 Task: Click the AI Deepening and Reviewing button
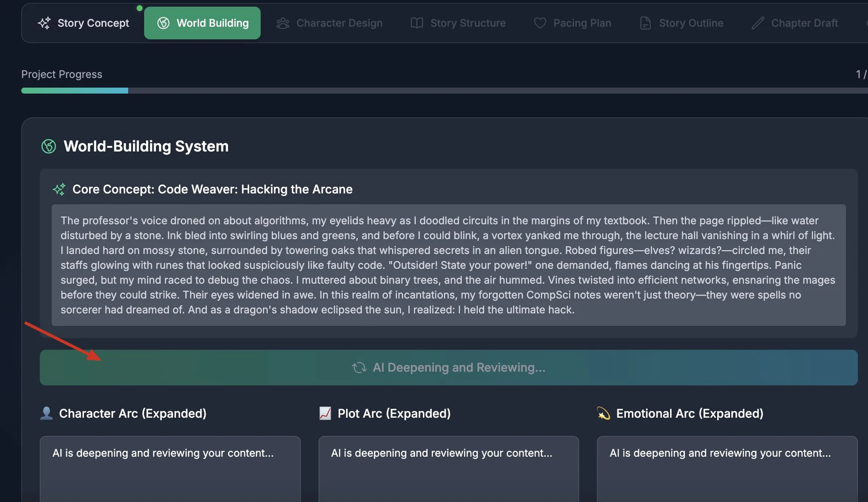[449, 367]
